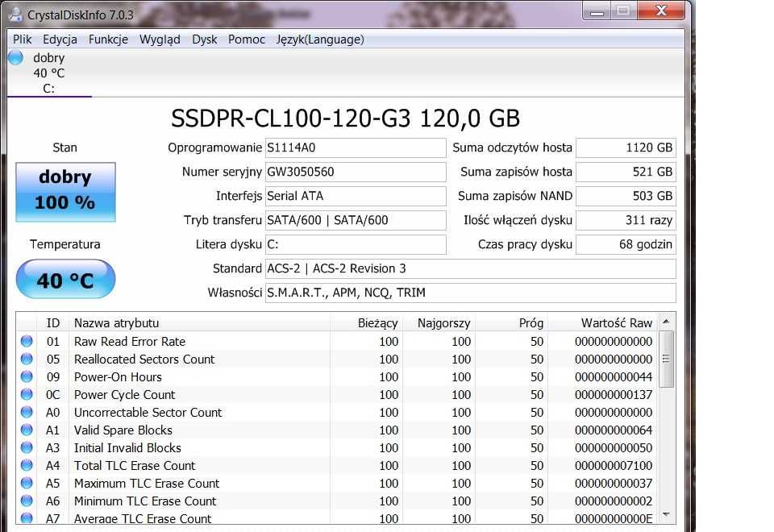This screenshot has height=532, width=774.
Task: Click status orb for Raw Read Error Rate
Action: pyautogui.click(x=27, y=341)
